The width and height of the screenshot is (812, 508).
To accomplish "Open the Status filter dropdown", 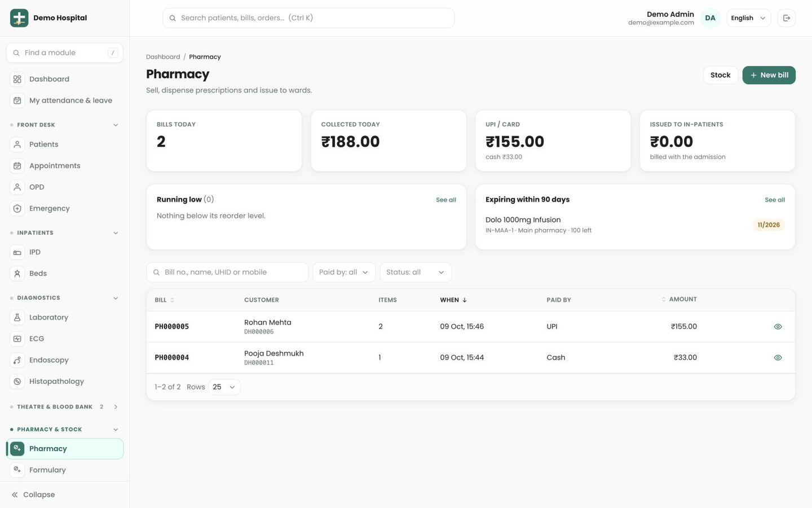I will [416, 272].
